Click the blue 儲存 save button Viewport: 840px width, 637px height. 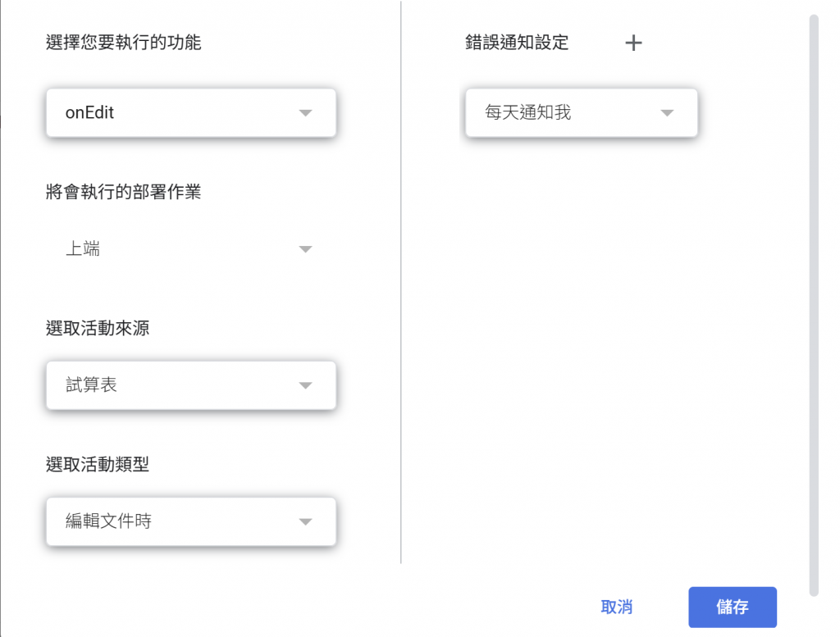pyautogui.click(x=732, y=607)
